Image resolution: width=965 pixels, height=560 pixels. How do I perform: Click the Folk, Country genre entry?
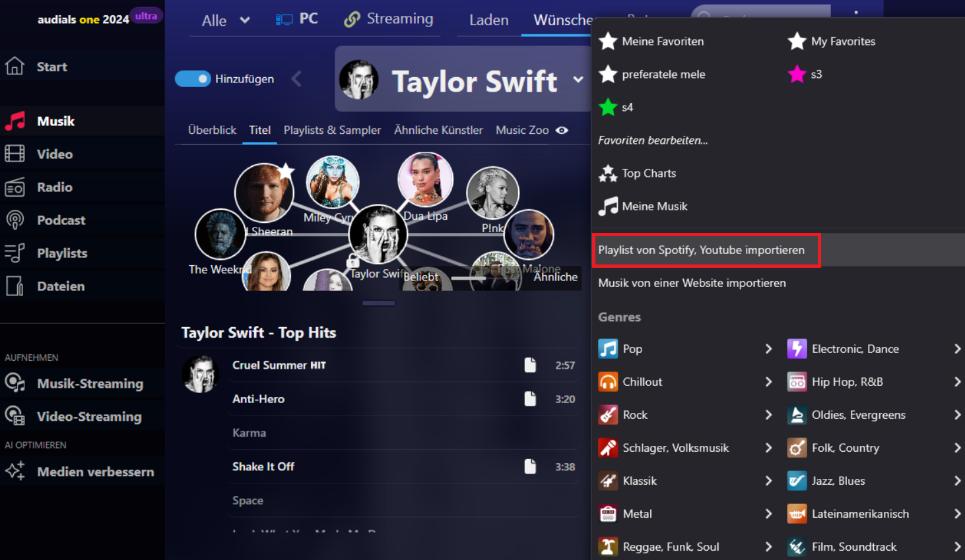point(846,448)
